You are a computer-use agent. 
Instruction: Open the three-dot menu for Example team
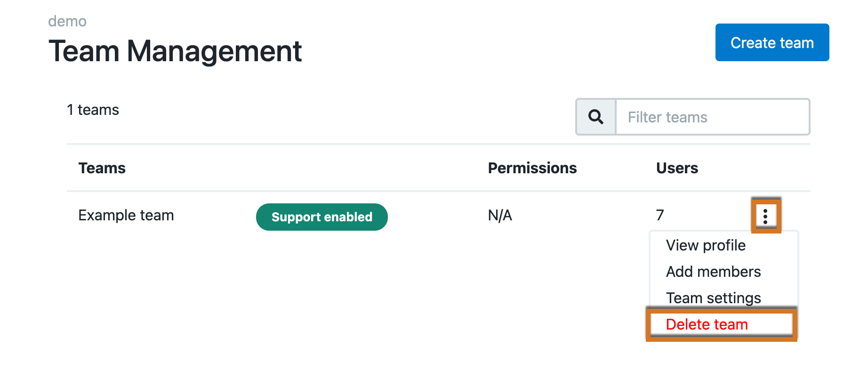[765, 216]
